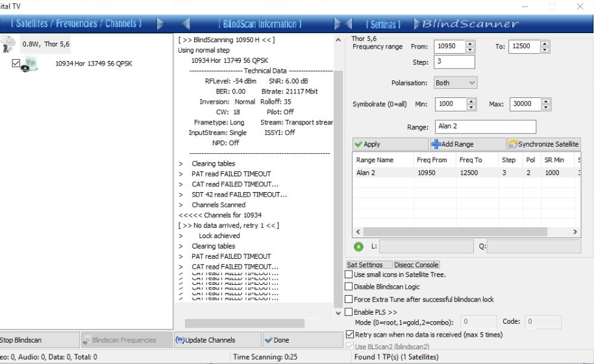
Task: Enable Force Extra Tune after successful blindscan lock
Action: point(349,299)
